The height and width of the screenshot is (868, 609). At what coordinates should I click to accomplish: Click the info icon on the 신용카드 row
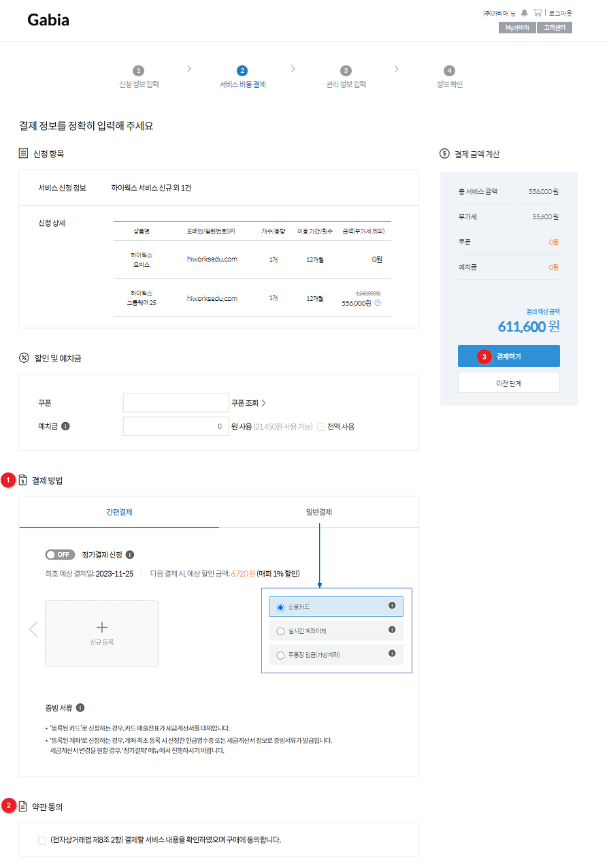(x=392, y=605)
